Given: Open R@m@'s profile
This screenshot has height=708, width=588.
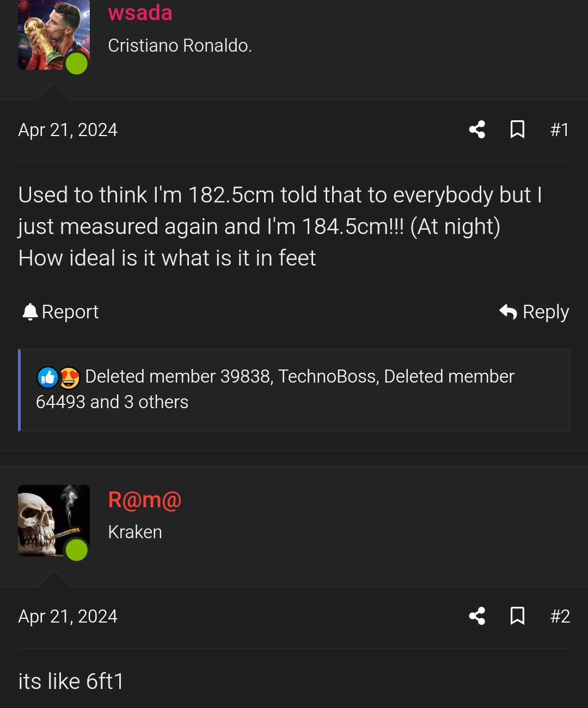Looking at the screenshot, I should coord(144,500).
